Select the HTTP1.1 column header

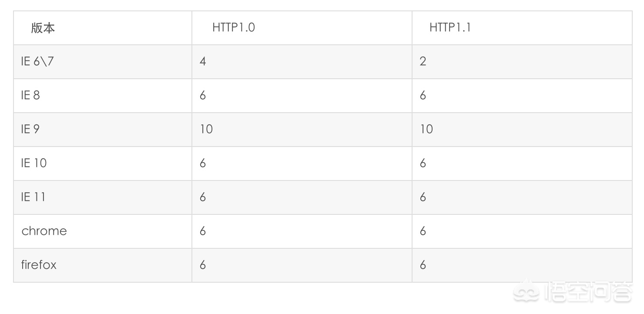click(x=450, y=27)
